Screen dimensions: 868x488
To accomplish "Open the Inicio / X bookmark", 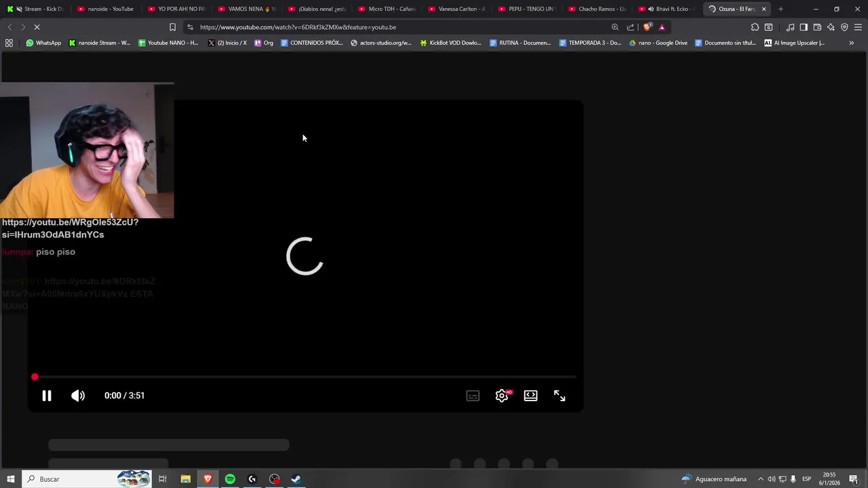I will tap(227, 43).
